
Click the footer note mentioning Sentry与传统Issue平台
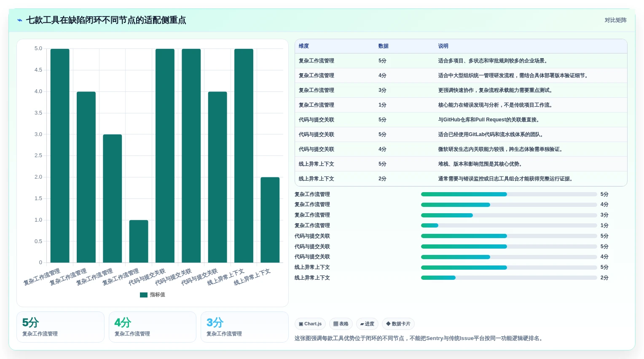[x=419, y=338]
